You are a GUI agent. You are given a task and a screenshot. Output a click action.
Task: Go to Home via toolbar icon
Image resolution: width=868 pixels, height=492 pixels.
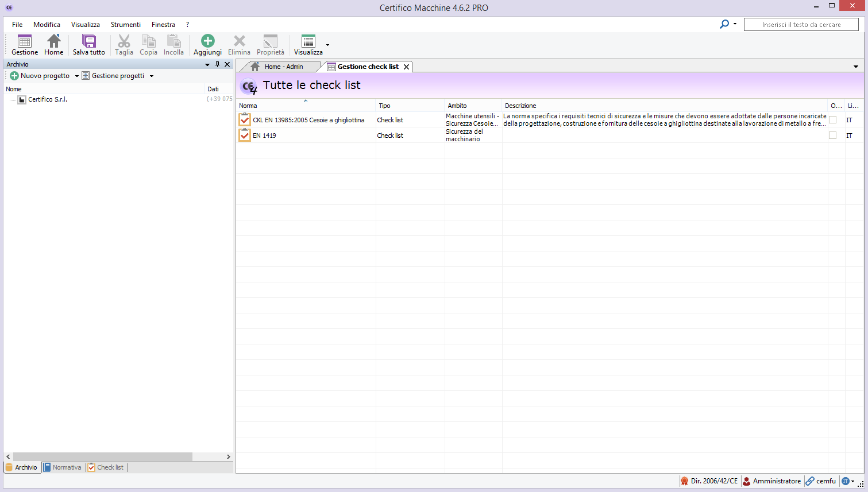tap(54, 41)
